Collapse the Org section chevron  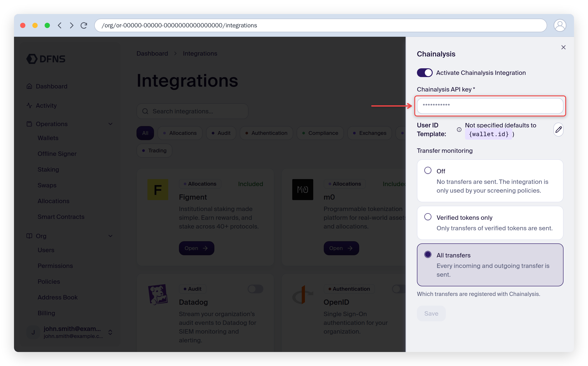point(110,236)
